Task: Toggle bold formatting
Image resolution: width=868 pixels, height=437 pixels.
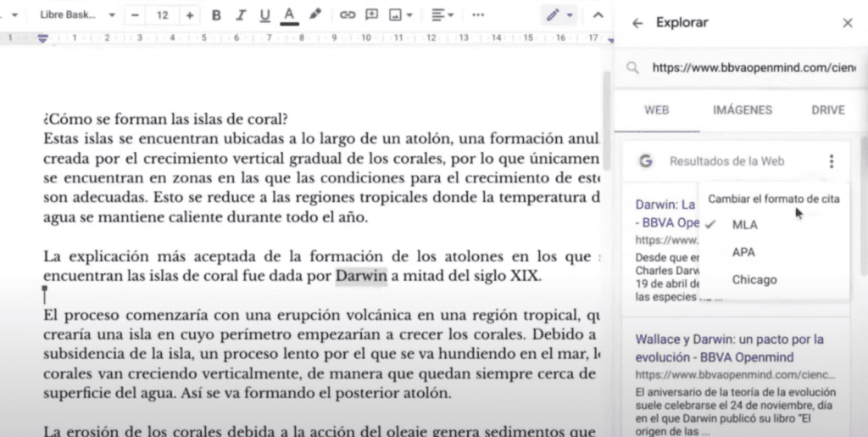Action: tap(216, 15)
